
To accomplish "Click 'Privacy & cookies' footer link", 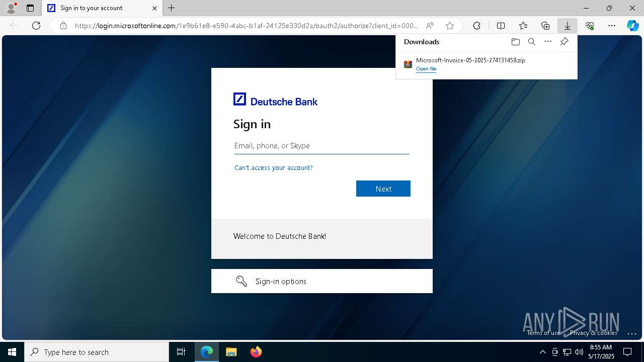I will point(594,333).
